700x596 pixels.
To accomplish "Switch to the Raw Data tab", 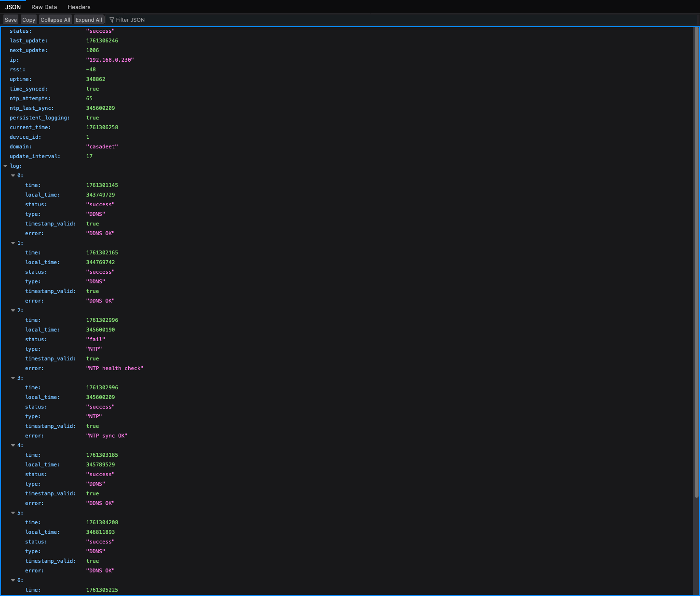I will tap(44, 7).
